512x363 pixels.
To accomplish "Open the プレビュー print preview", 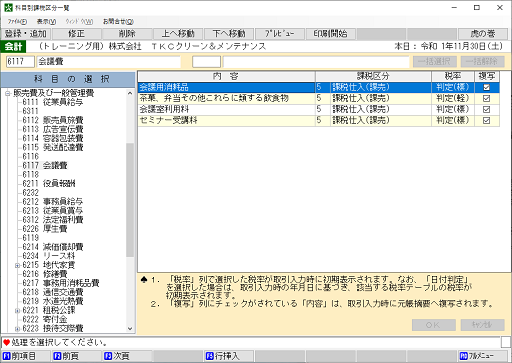I will coord(279,34).
